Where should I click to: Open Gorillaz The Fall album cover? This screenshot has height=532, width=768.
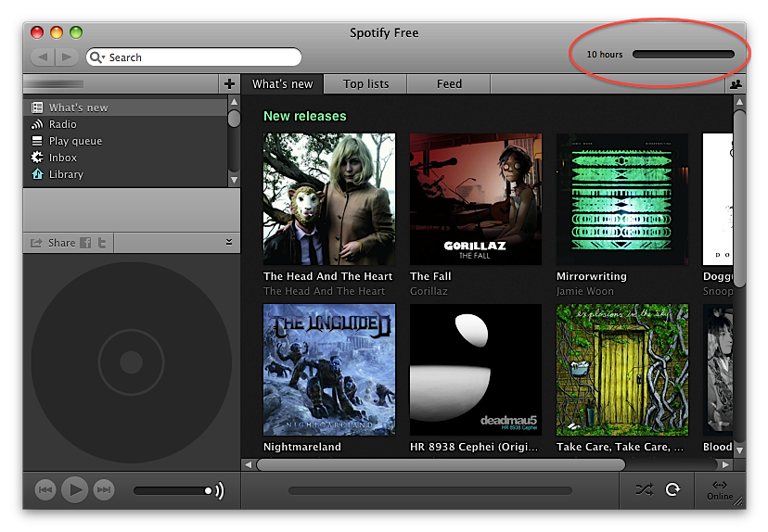pos(476,199)
